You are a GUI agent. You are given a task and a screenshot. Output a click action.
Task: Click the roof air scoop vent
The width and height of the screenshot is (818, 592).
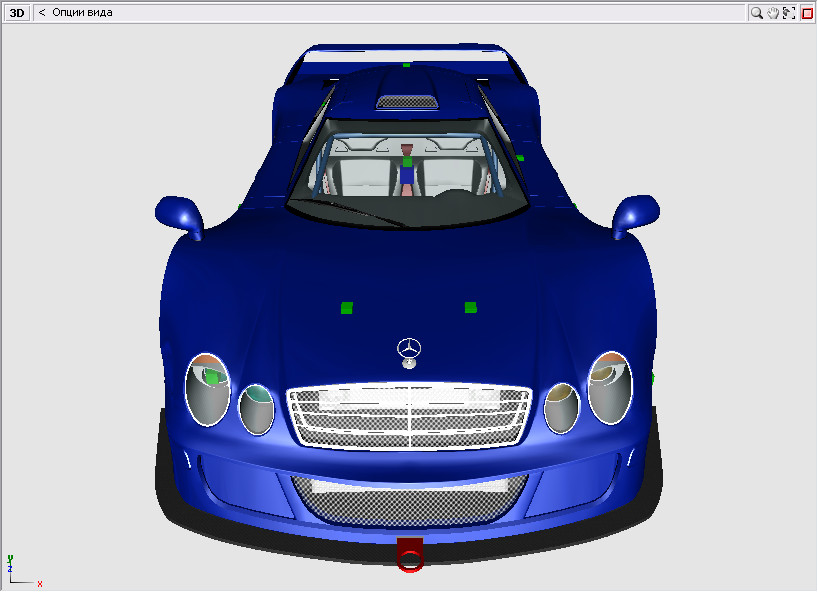coord(407,102)
